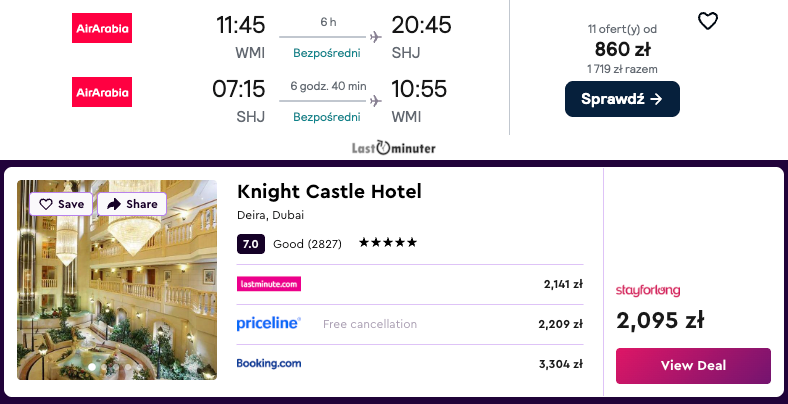Click the top AirArabia airline logo
Viewport: 788px width, 404px height.
[x=102, y=28]
